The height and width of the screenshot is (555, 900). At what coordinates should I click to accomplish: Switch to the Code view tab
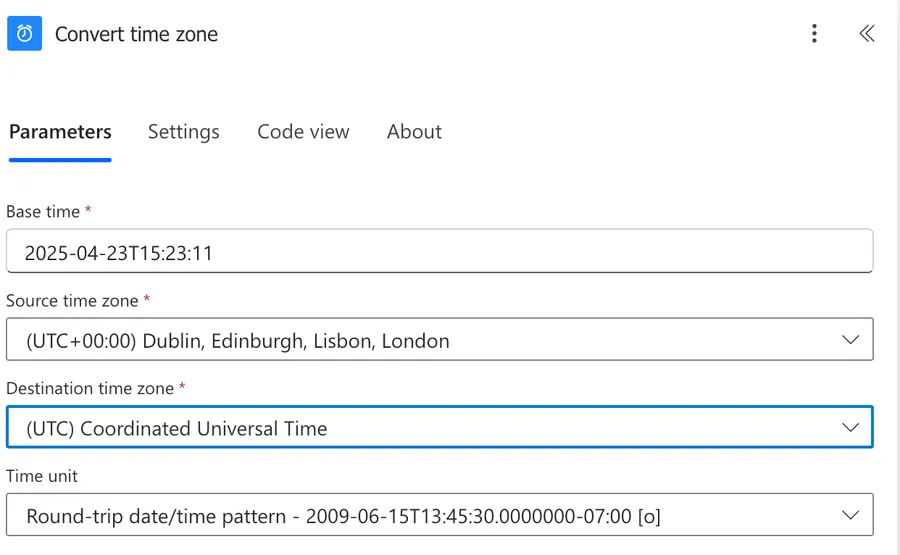tap(303, 132)
